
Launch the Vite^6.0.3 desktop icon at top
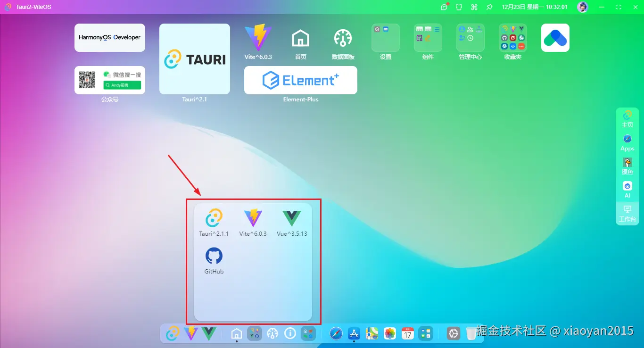click(x=258, y=38)
